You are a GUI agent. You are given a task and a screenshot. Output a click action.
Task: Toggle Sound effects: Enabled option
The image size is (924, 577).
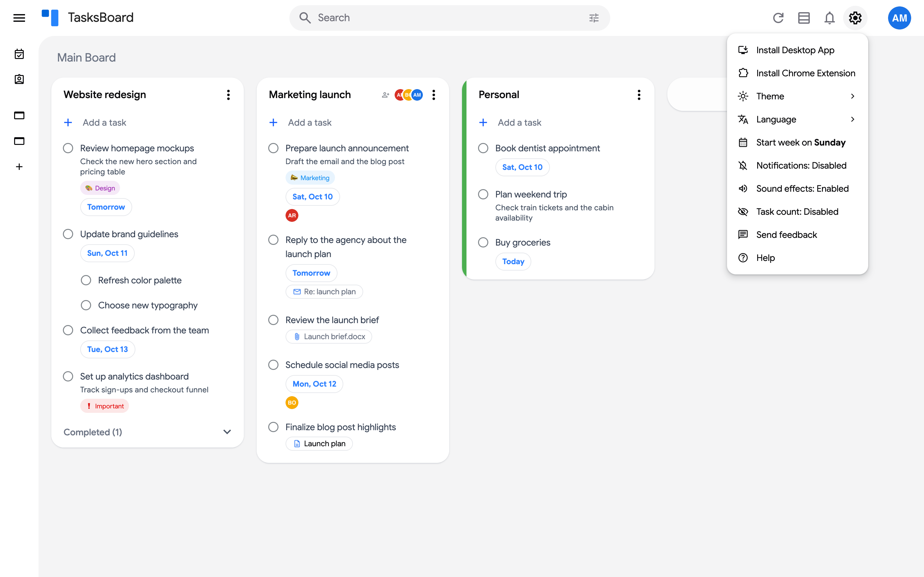[x=797, y=188]
